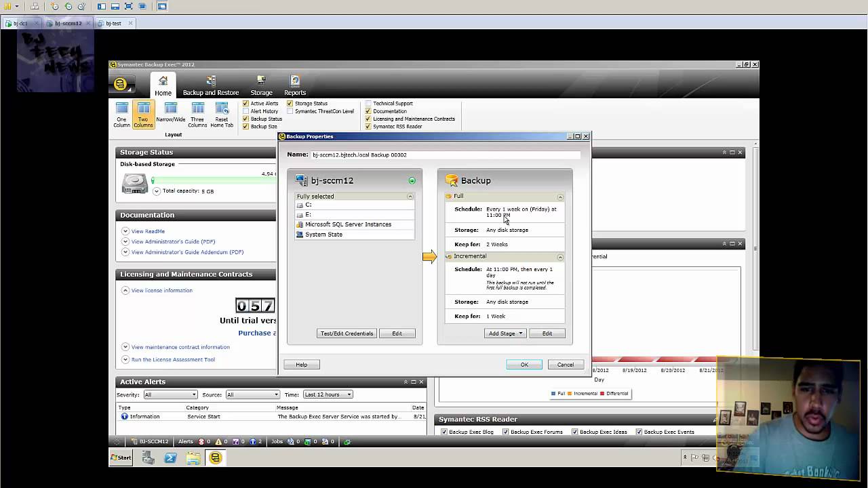Expand View license information chevron
The image size is (868, 488).
pyautogui.click(x=125, y=290)
